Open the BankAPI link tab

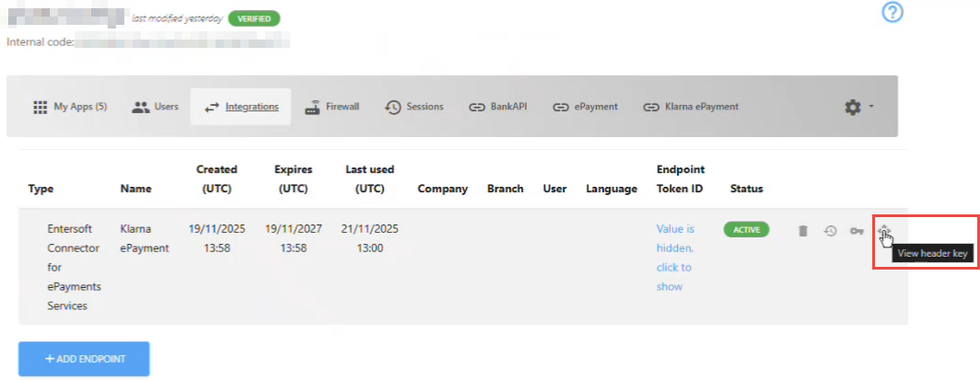(498, 107)
